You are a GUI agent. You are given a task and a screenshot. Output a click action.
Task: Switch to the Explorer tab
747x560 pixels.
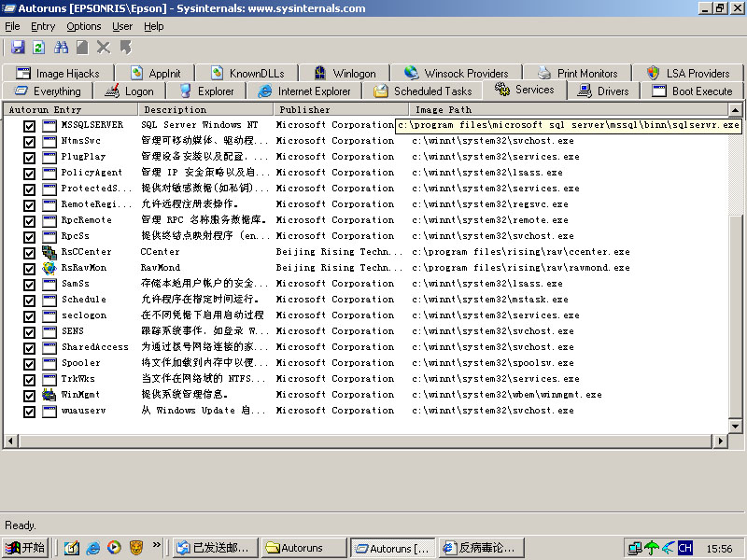(206, 91)
